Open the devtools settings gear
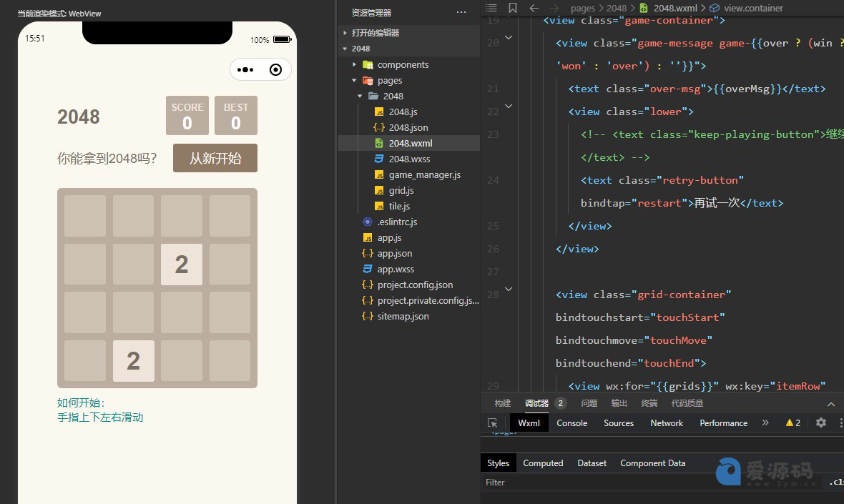 pyautogui.click(x=821, y=423)
